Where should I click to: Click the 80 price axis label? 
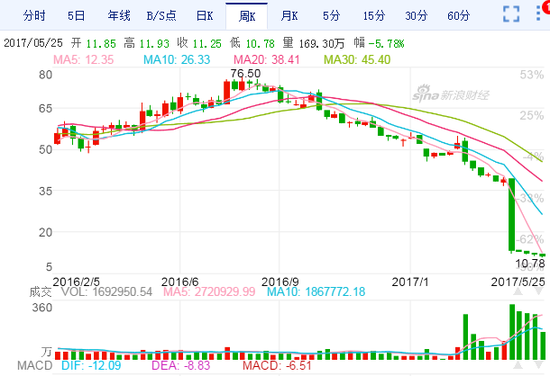46,75
